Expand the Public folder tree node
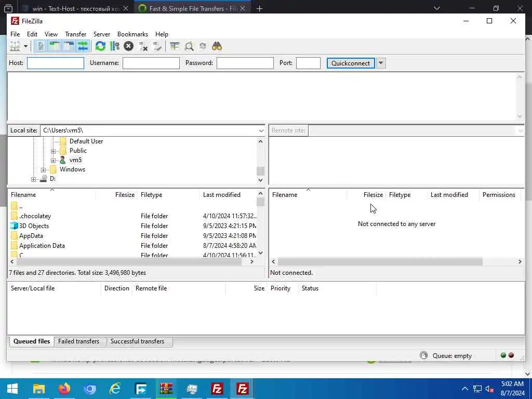The image size is (532, 399). pos(54,151)
